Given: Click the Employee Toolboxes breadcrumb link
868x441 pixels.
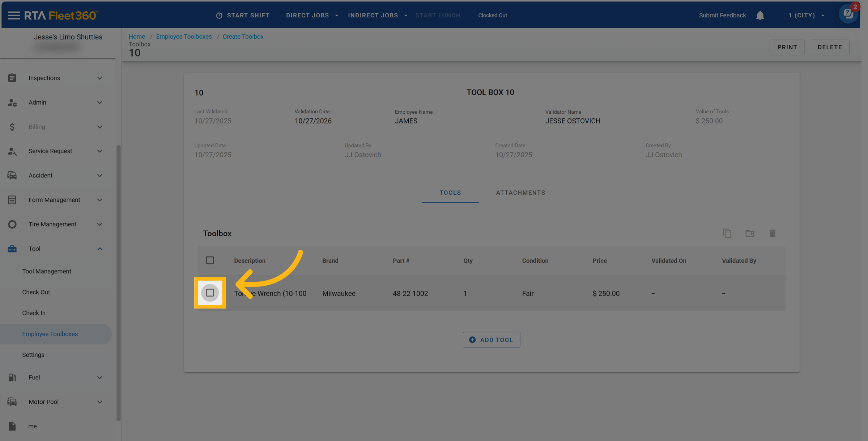Looking at the screenshot, I should (x=184, y=37).
